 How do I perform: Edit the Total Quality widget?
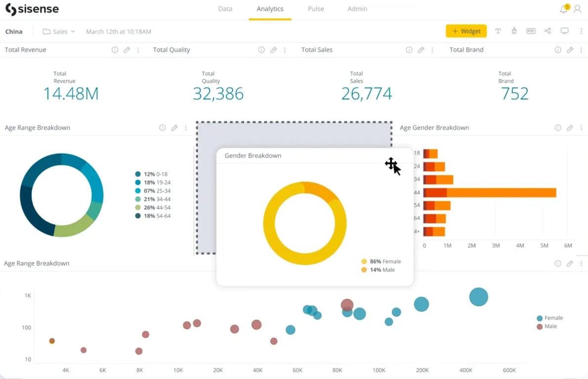(273, 50)
